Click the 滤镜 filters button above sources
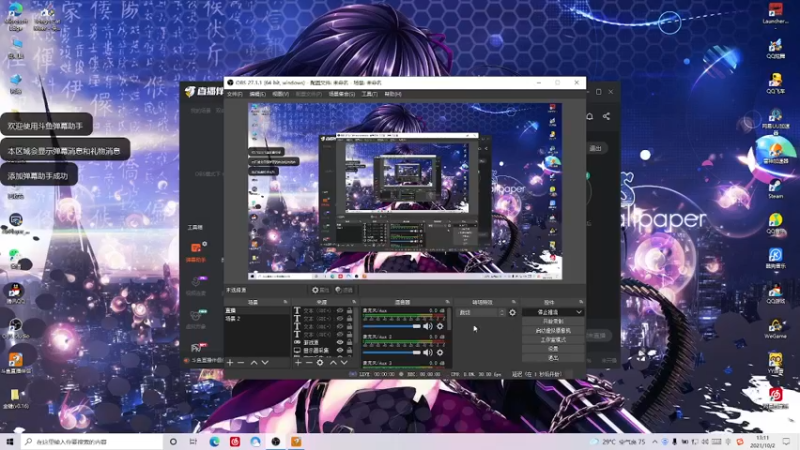 (x=344, y=290)
